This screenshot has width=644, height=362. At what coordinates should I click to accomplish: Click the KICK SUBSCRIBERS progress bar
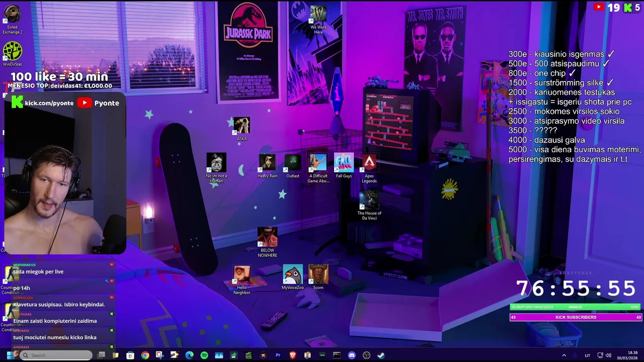(x=576, y=317)
